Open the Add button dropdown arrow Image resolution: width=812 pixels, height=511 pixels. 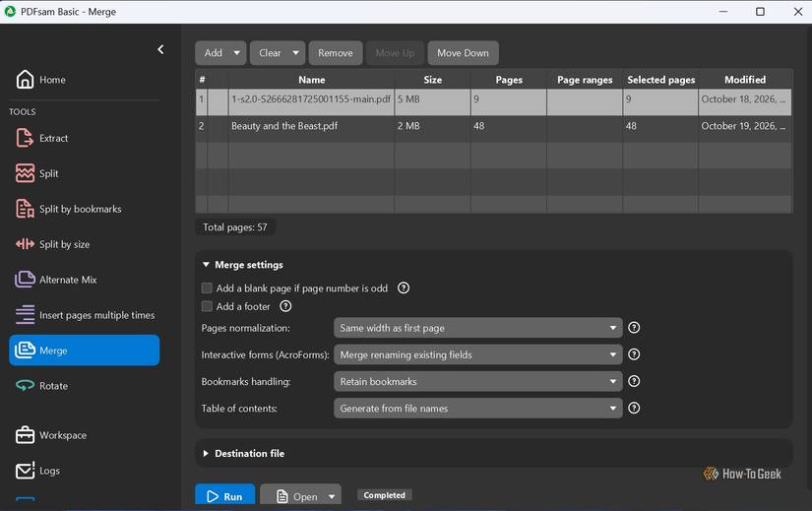[236, 53]
